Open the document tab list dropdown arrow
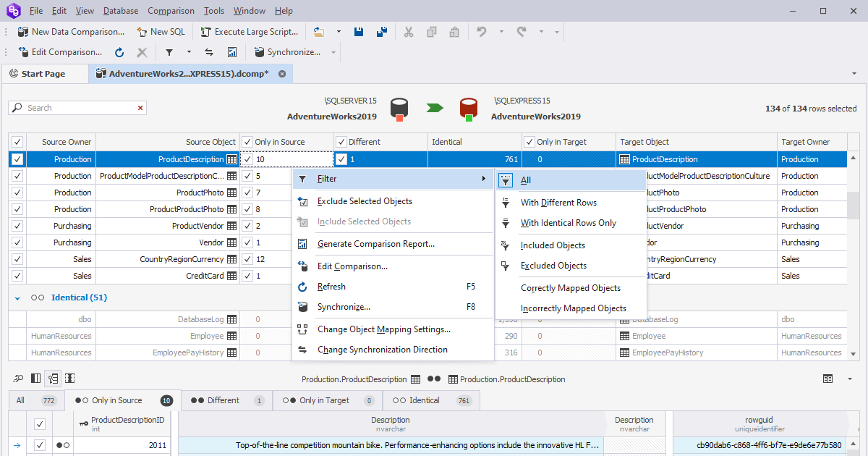The height and width of the screenshot is (456, 868). pos(854,74)
